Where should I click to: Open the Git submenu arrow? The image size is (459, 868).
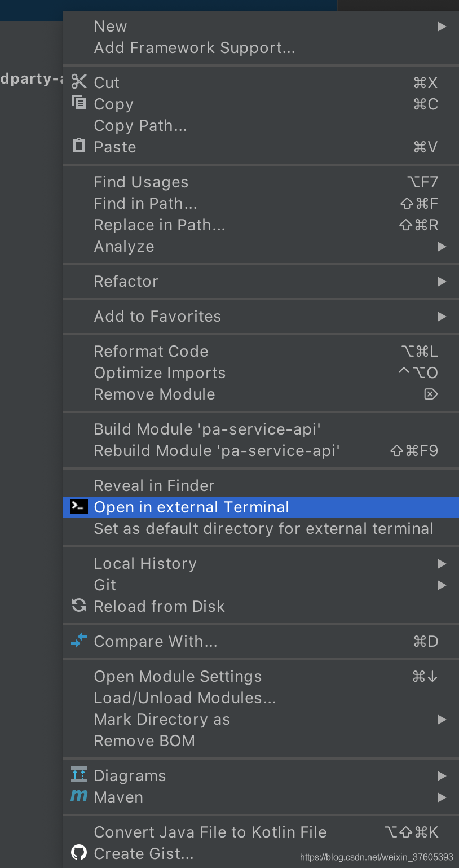[442, 585]
